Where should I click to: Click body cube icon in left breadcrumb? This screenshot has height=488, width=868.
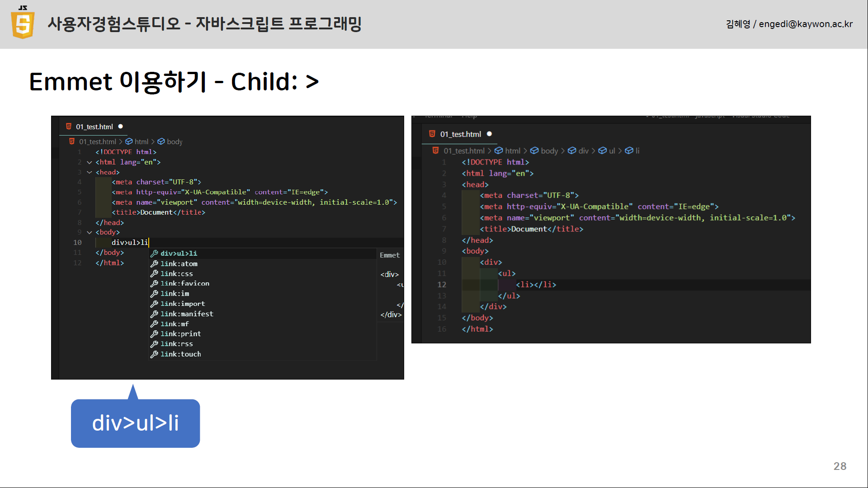161,141
